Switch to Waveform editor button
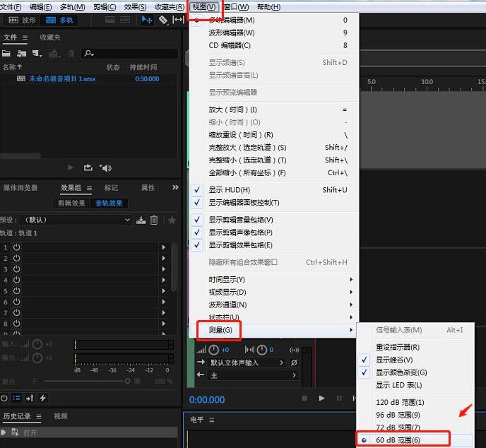Viewport: 486px width, 448px height. (22, 20)
